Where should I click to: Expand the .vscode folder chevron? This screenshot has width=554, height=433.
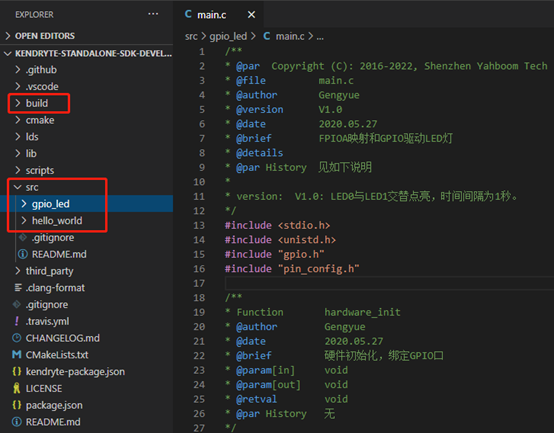coord(18,86)
